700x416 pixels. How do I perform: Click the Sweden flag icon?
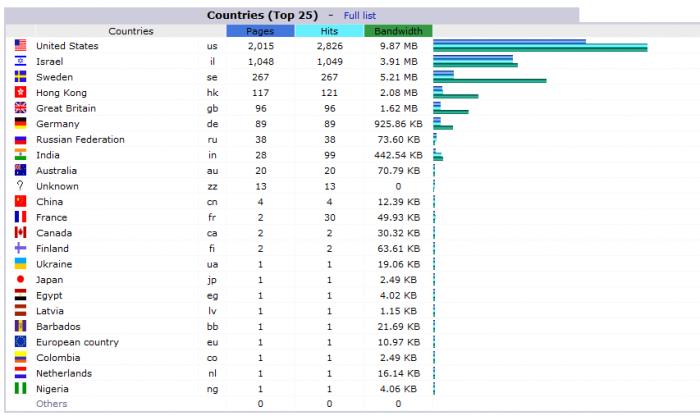pyautogui.click(x=21, y=77)
